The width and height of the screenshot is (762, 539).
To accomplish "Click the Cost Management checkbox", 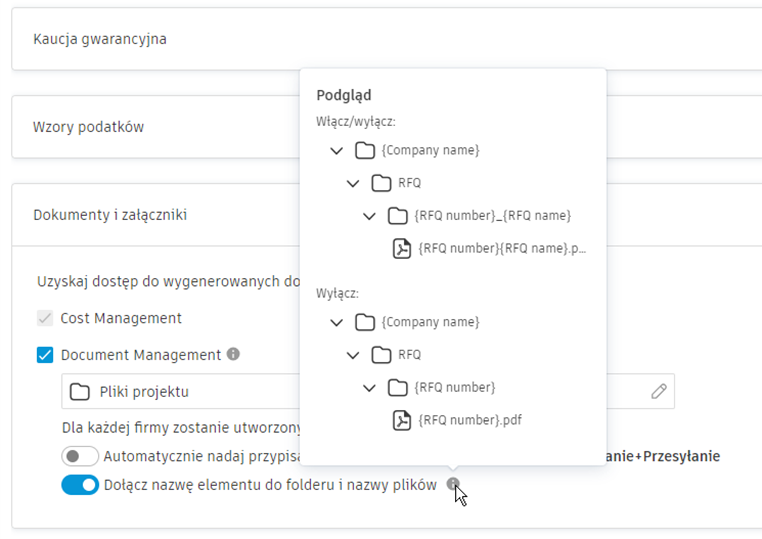I will [x=45, y=318].
